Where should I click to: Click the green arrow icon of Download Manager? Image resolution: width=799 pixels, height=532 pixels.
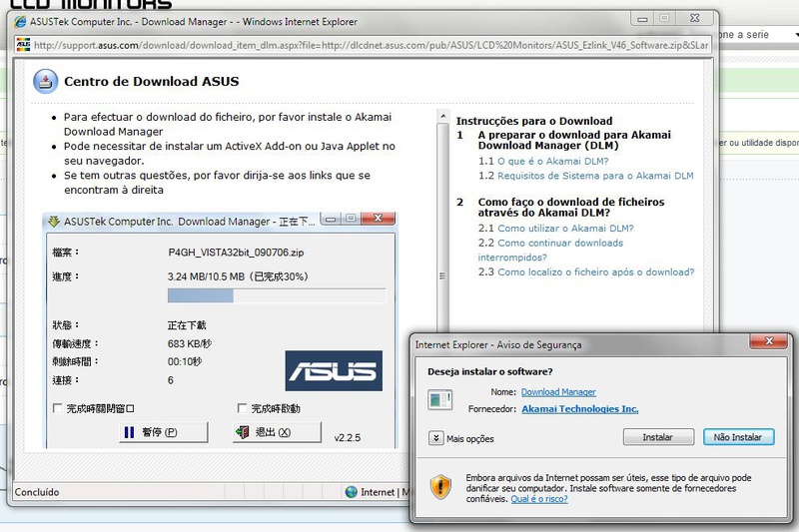(54, 222)
